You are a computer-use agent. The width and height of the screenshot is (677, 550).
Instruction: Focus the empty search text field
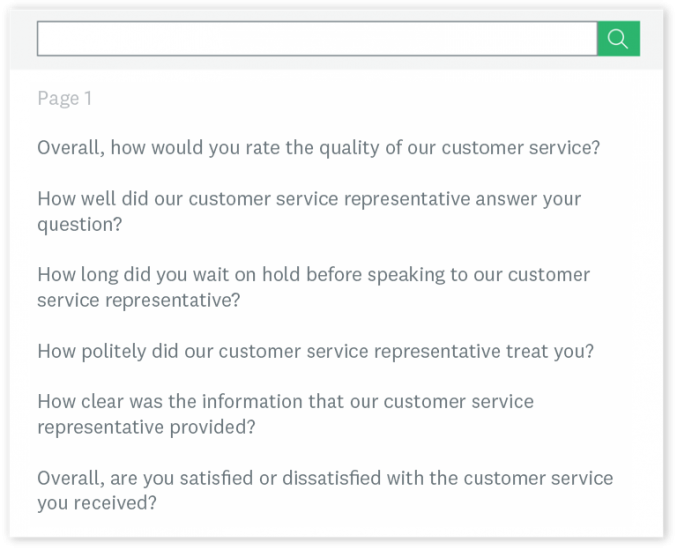point(317,38)
